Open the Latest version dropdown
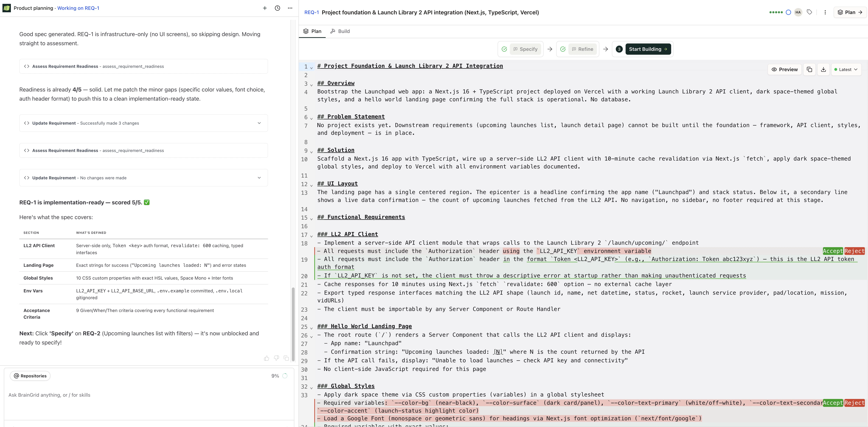Screen dimensions: 868x427 coord(846,69)
